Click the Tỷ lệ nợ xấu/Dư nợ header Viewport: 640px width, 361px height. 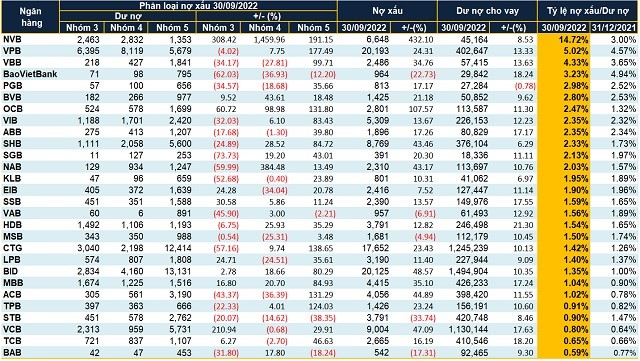coord(588,11)
